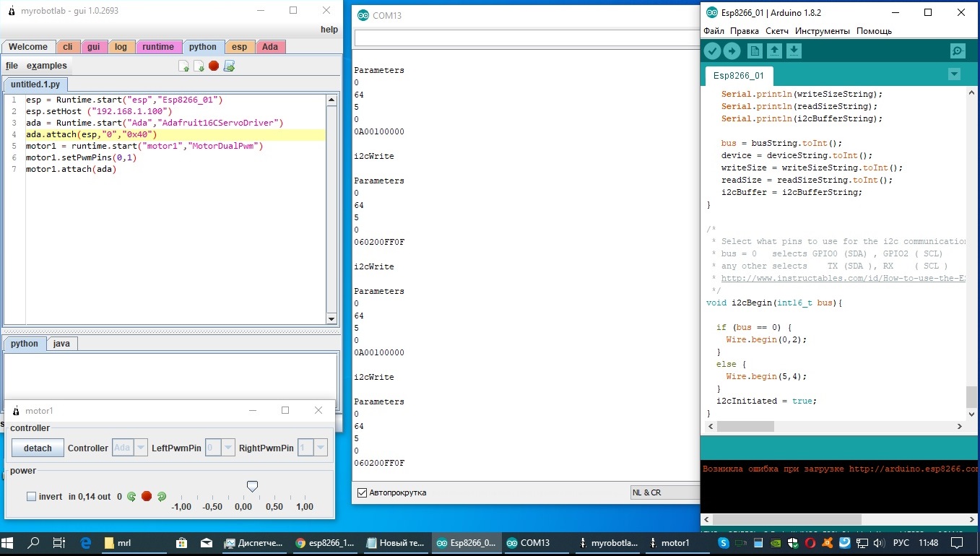The width and height of the screenshot is (980, 556).
Task: Stop motor1 with the red stop icon
Action: (x=147, y=496)
